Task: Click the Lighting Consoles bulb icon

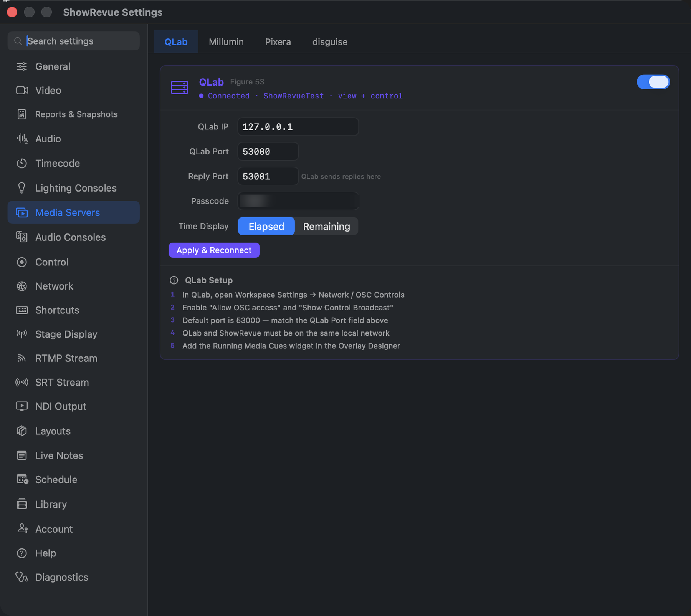Action: click(x=22, y=188)
